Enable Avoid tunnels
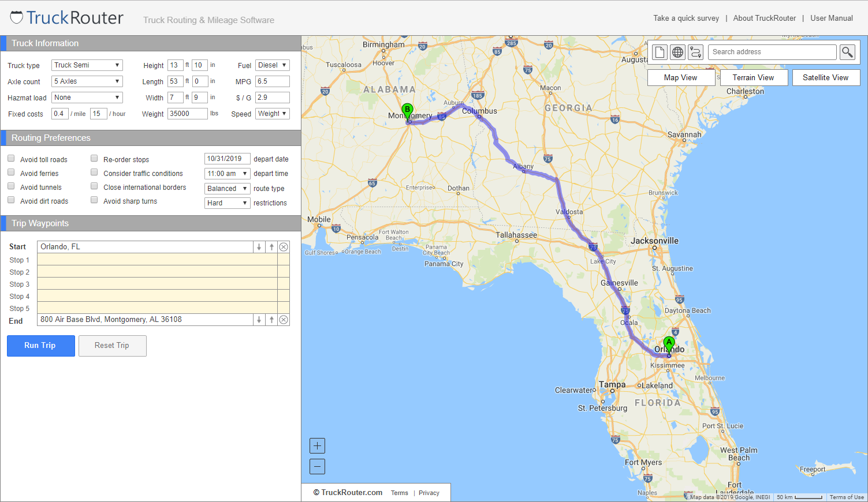Viewport: 868px width, 502px height. [11, 186]
